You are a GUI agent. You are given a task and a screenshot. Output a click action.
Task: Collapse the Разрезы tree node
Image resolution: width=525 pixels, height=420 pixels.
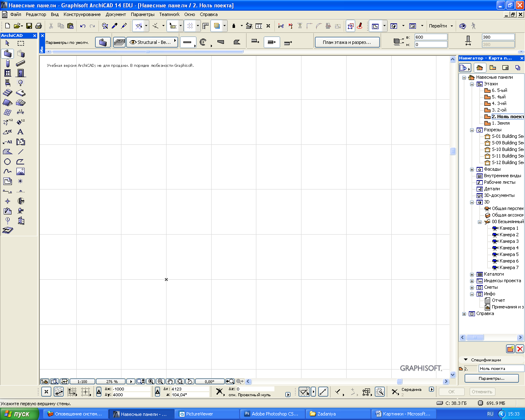coord(472,130)
